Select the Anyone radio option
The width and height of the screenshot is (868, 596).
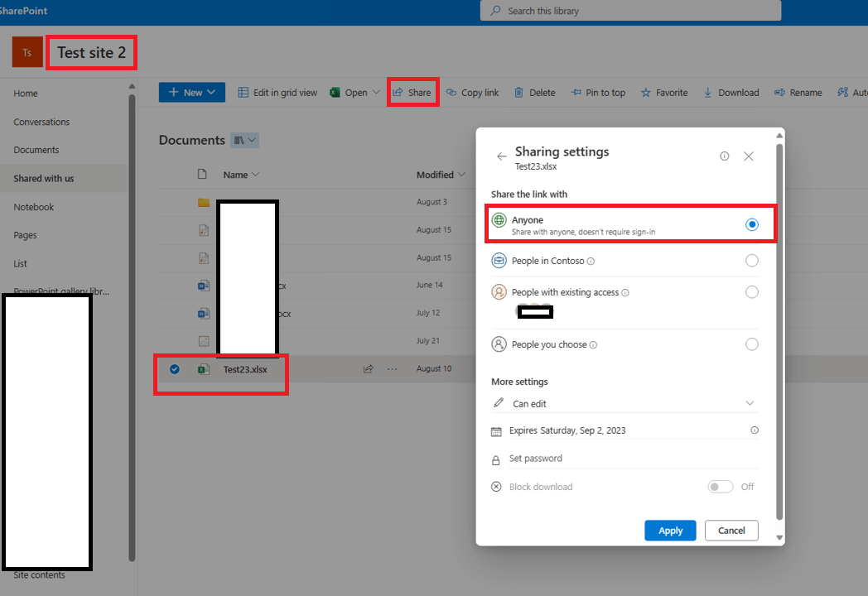751,224
